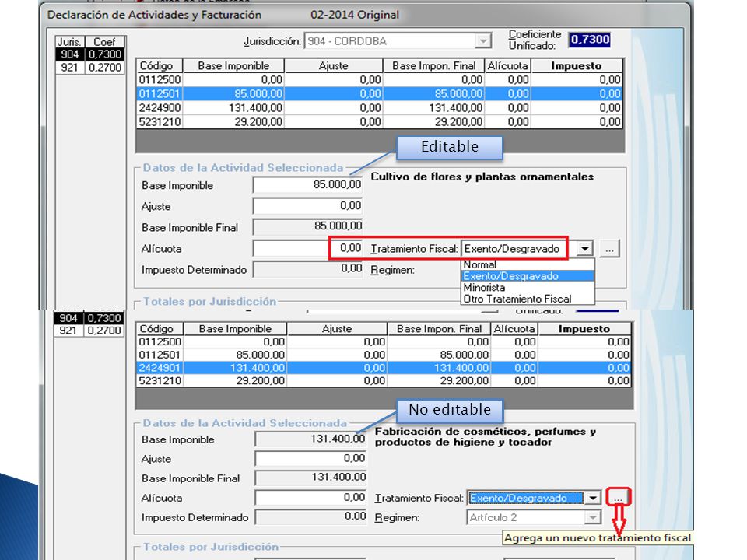Click lower ellipsis button to add fiscal treatment
Screen dimensions: 747x560
pos(619,497)
